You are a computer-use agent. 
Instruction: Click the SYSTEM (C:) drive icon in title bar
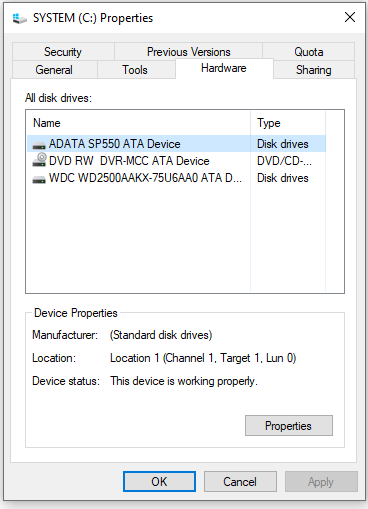19,18
